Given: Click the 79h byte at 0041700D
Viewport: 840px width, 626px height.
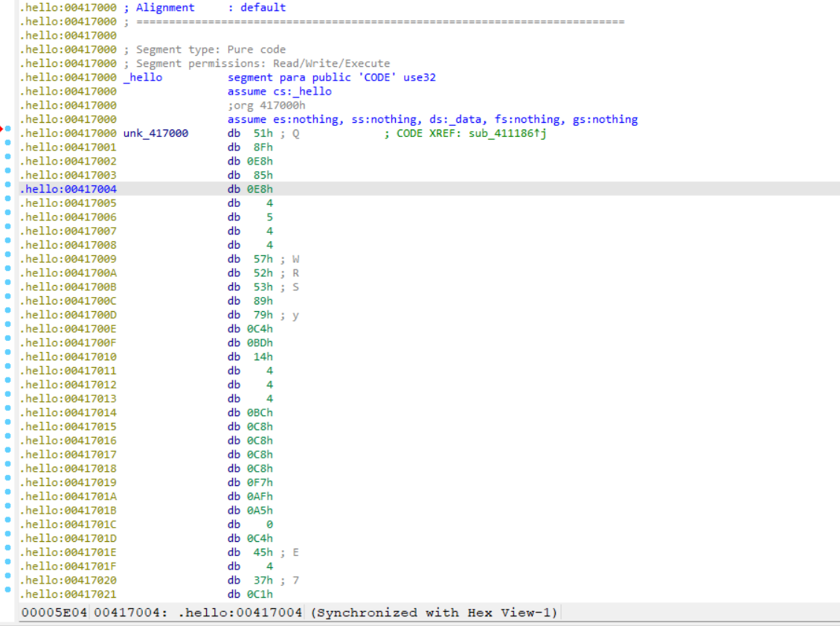Looking at the screenshot, I should click(263, 315).
